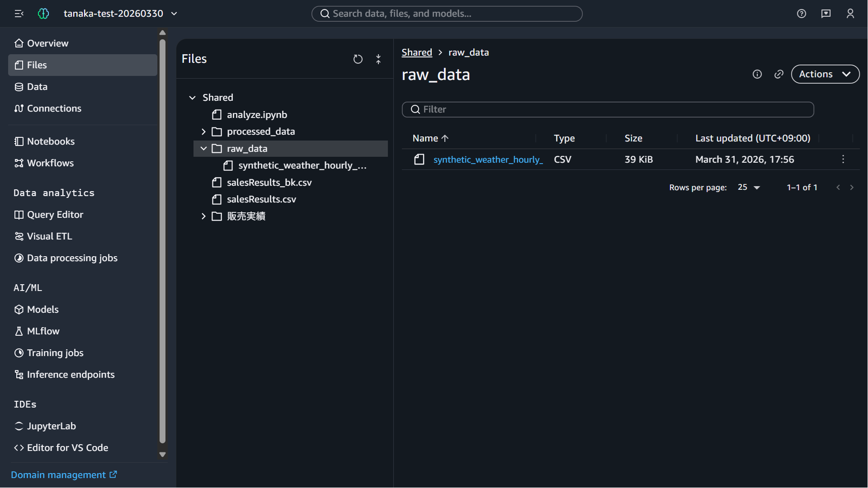
Task: Open synthetic_weather_hourly_ file link in table
Action: coord(488,160)
